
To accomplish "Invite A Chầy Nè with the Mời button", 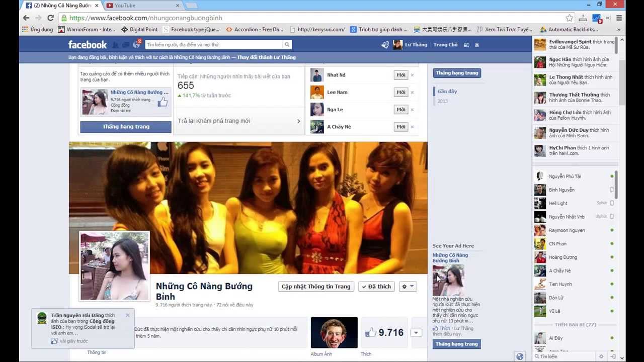I will (400, 127).
